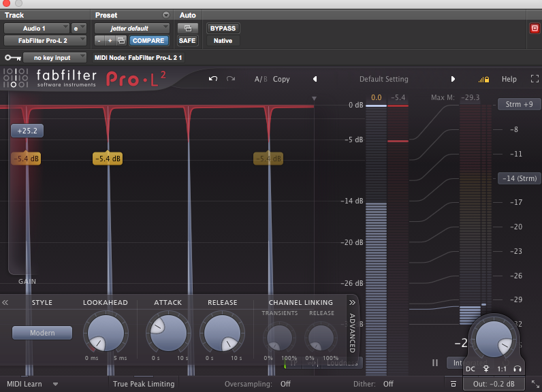542x392 pixels.
Task: Toggle BYPASS for the plug-in
Action: click(x=223, y=29)
